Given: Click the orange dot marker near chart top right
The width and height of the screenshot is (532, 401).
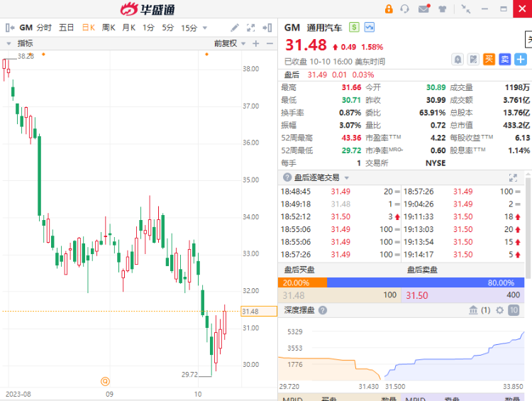Looking at the screenshot, I should click(206, 55).
